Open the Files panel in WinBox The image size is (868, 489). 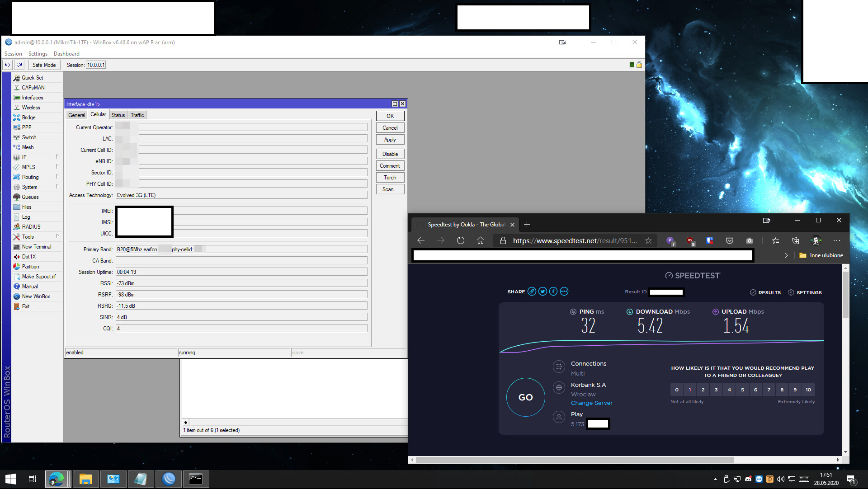point(27,207)
